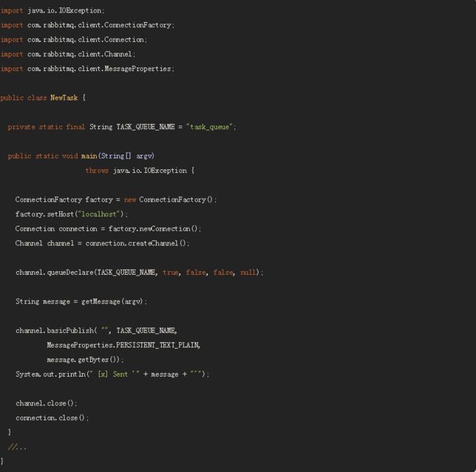Click the channel.basicPublish line

tap(96, 331)
